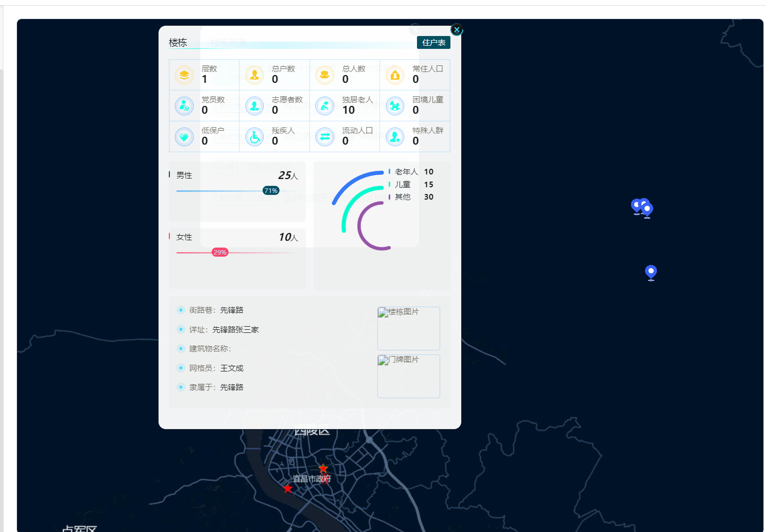Click the 71% male progress marker
Image resolution: width=766 pixels, height=532 pixels.
tap(271, 191)
